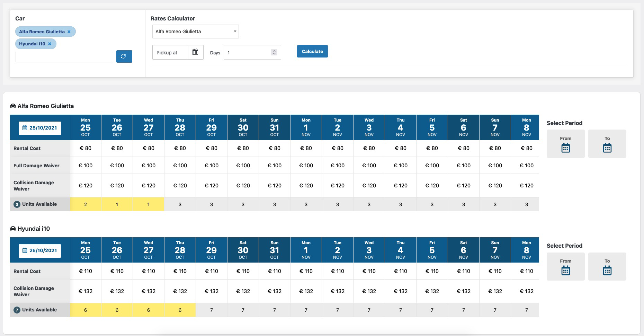Select Fri 29 Oct header in Hyundai table

point(212,250)
